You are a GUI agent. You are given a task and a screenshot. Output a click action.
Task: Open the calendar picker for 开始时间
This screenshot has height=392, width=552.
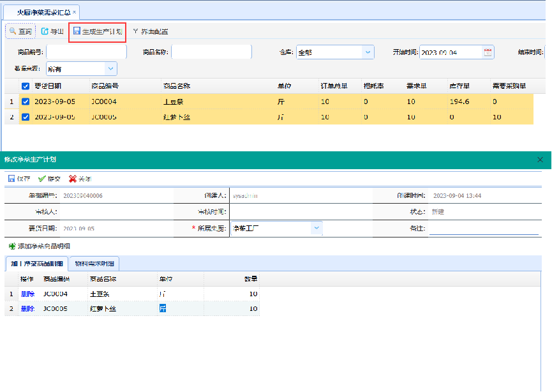point(488,52)
